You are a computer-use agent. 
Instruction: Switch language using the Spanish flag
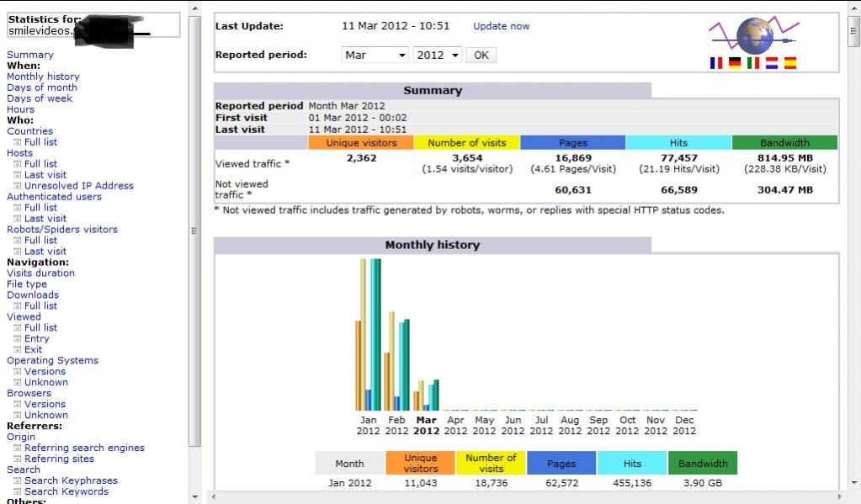coord(790,63)
